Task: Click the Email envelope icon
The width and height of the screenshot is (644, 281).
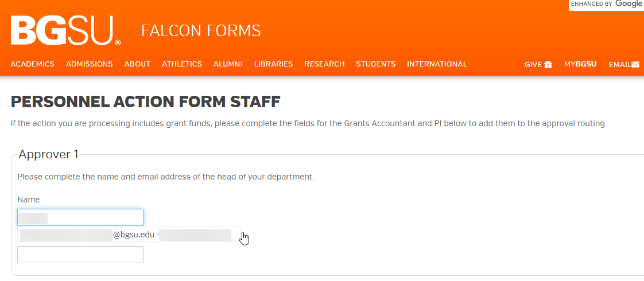Action: [635, 64]
